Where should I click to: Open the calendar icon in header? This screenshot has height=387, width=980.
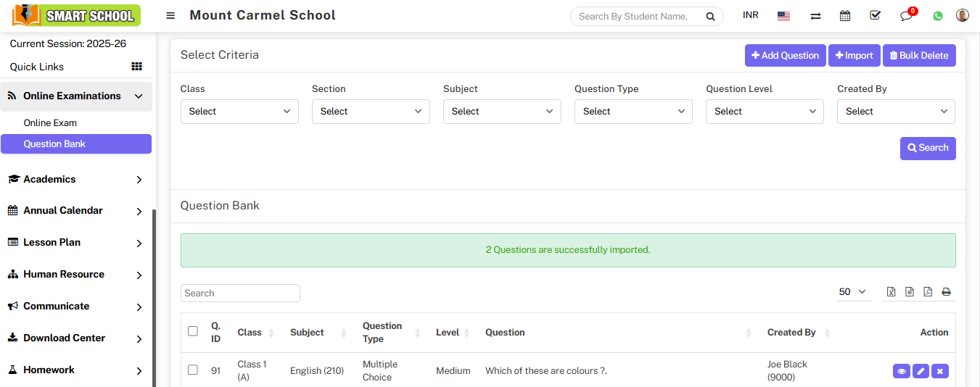coord(845,15)
